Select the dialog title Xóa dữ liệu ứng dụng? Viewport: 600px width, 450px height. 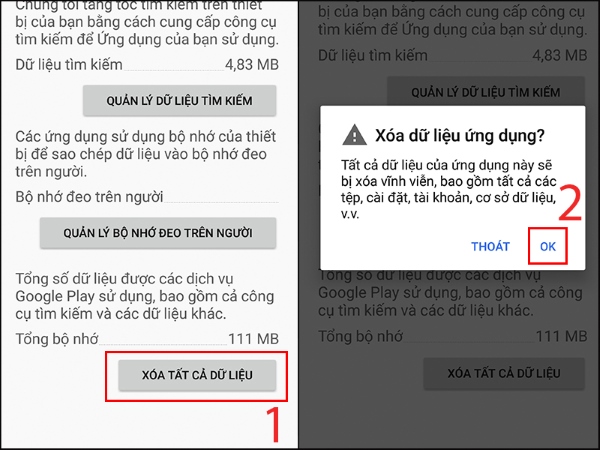click(460, 135)
